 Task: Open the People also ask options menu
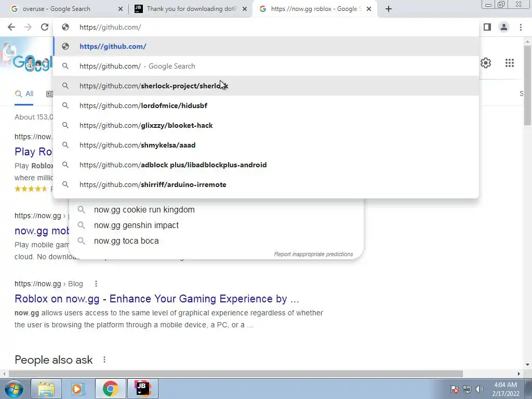pos(104,360)
